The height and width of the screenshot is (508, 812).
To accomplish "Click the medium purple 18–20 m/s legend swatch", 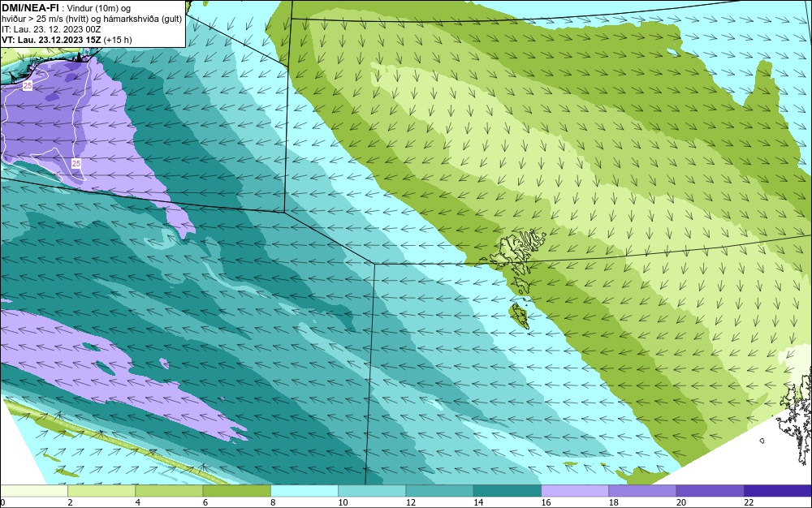I will (642, 491).
